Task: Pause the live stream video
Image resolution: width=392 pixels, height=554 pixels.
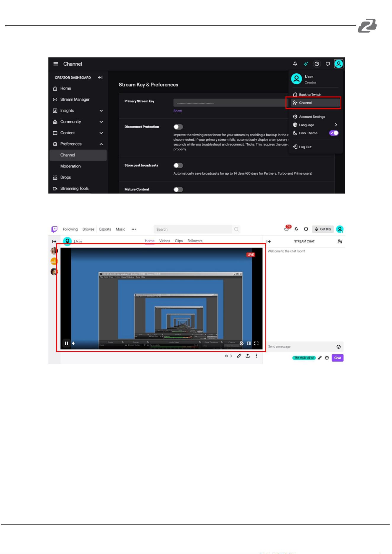Action: tap(67, 343)
